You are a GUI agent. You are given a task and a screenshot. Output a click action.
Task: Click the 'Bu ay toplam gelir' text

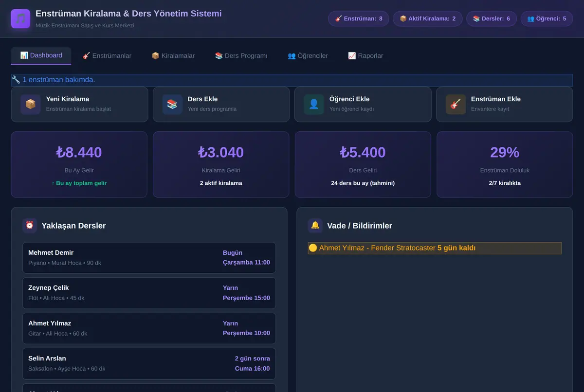coord(81,183)
